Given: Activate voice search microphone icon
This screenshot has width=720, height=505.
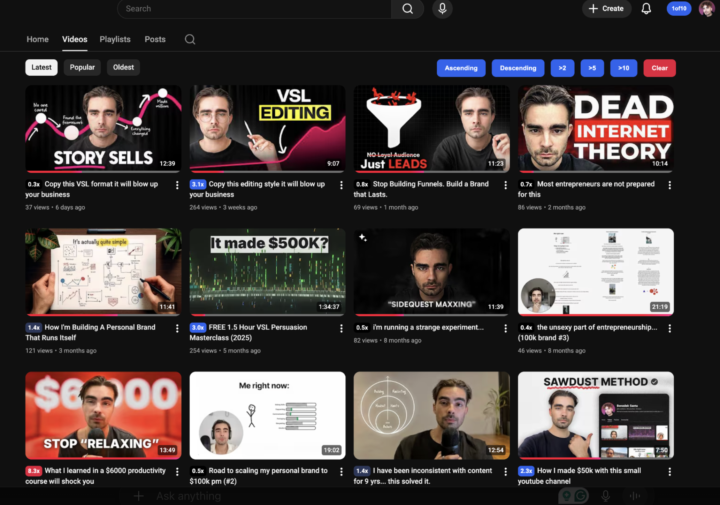Looking at the screenshot, I should point(442,9).
